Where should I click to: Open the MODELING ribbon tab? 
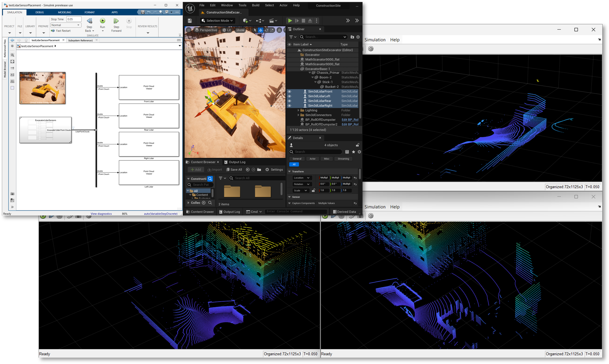point(64,12)
